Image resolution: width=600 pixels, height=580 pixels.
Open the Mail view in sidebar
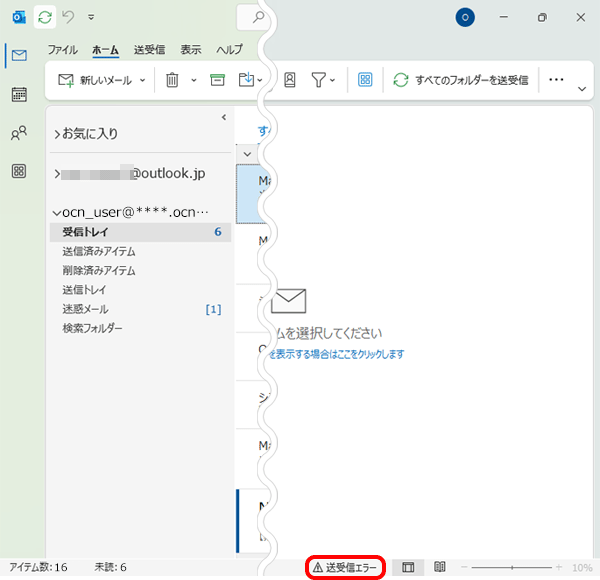[x=18, y=56]
